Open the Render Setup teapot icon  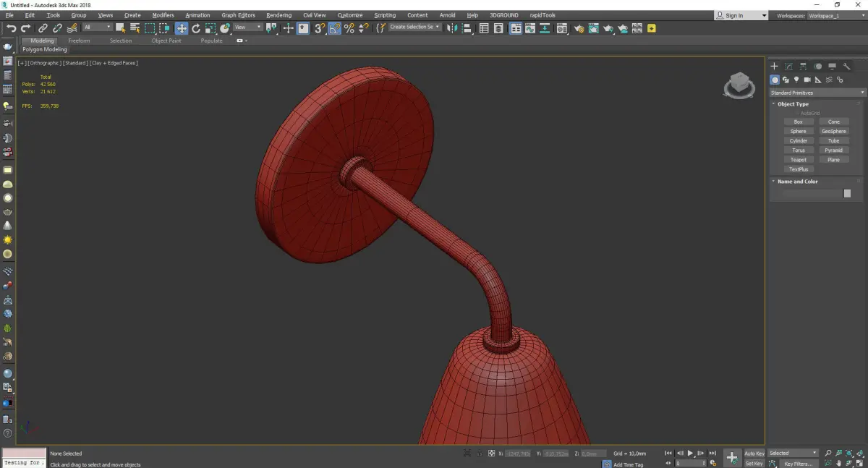pyautogui.click(x=578, y=28)
